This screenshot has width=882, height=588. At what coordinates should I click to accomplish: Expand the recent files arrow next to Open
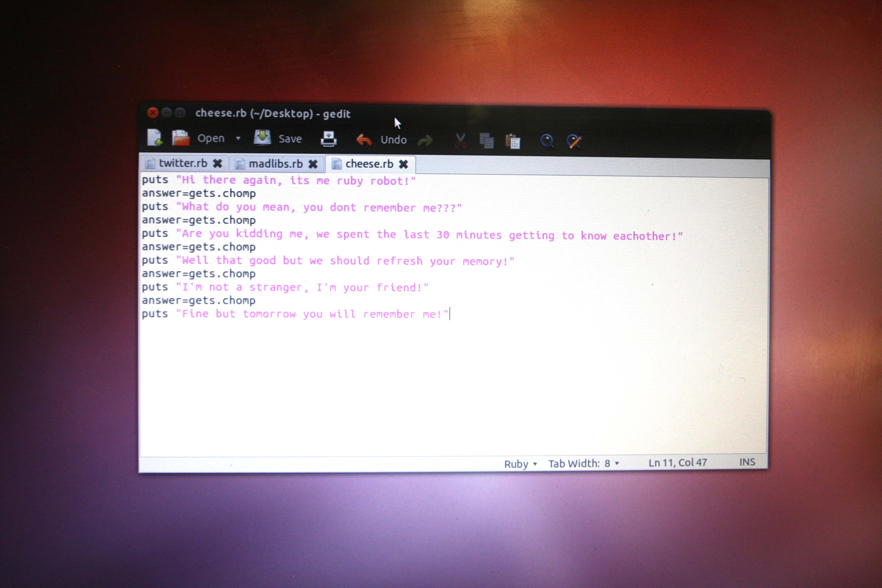pyautogui.click(x=238, y=138)
